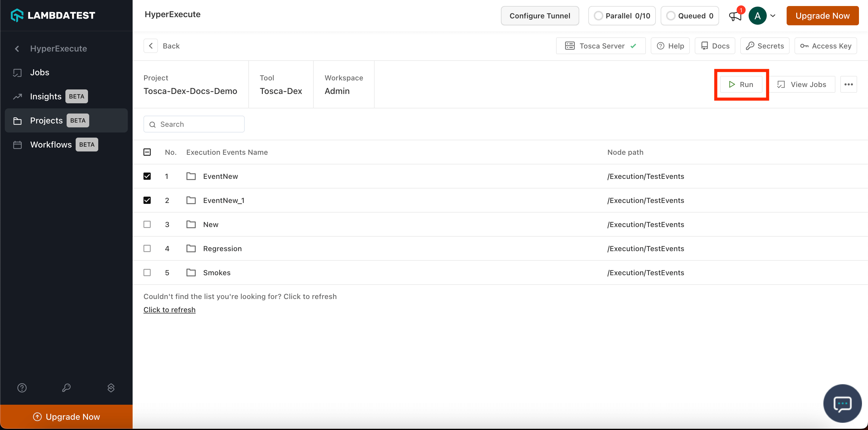Click the key icon in sidebar footer
This screenshot has height=430, width=868.
click(66, 388)
